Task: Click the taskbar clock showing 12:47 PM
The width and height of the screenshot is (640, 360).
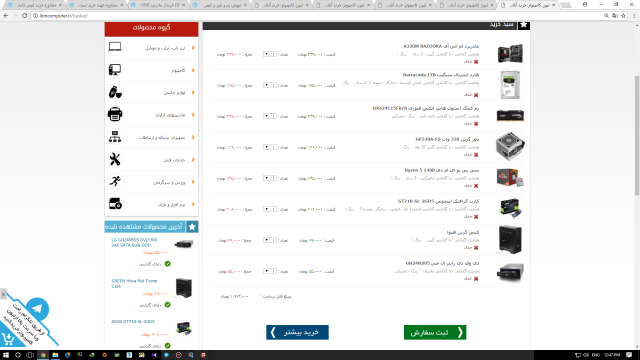Action: [612, 355]
